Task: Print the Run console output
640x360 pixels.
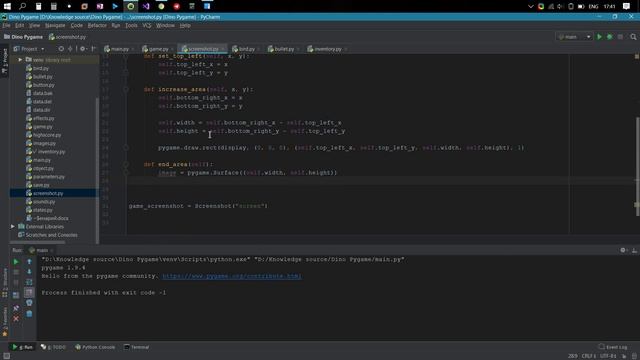Action: point(29,303)
